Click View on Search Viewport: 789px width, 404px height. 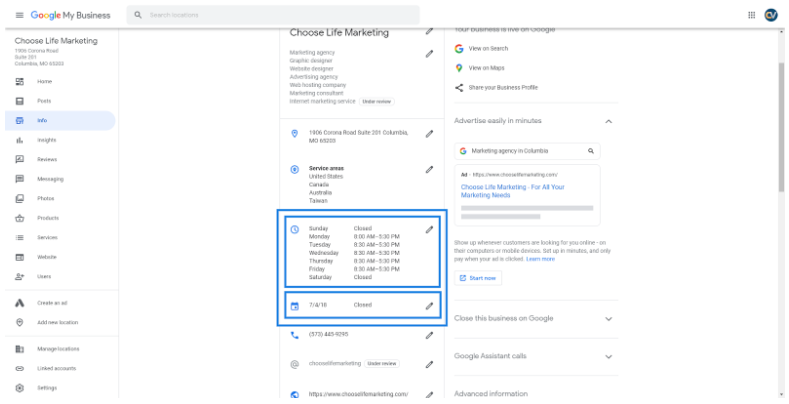(x=488, y=49)
